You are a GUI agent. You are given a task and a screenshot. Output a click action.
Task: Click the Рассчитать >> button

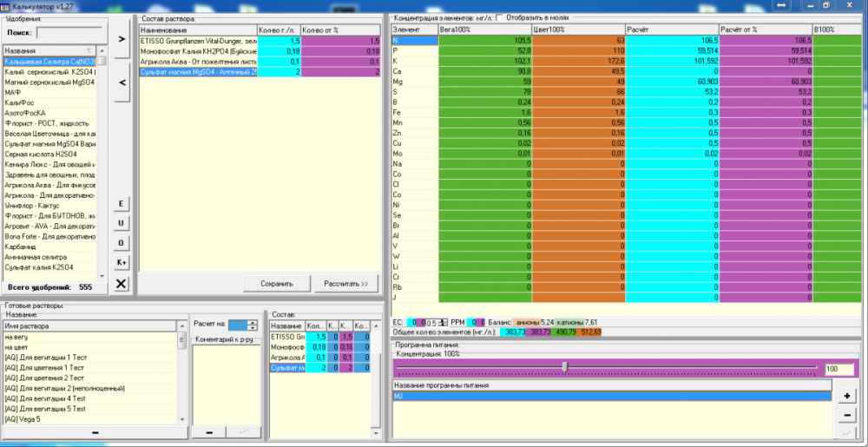pos(346,284)
